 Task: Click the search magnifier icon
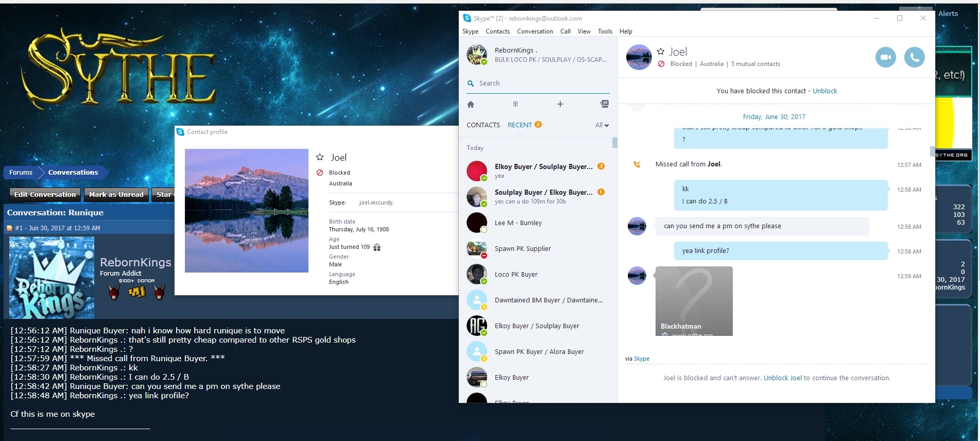[471, 83]
